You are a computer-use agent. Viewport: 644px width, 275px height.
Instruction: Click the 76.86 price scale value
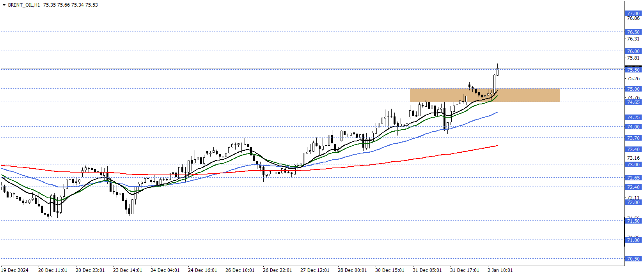click(633, 18)
